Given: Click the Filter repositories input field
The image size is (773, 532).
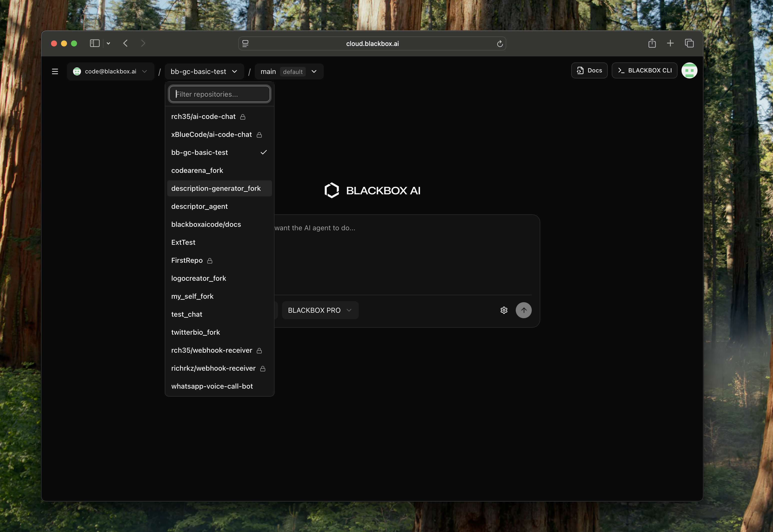Looking at the screenshot, I should pyautogui.click(x=219, y=94).
